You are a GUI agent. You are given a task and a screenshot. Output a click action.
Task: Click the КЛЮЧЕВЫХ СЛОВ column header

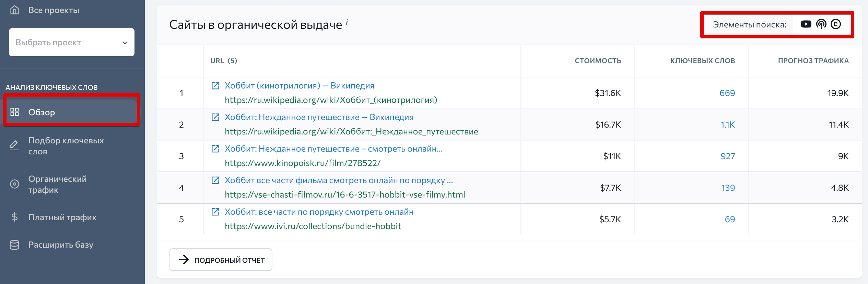coord(702,61)
